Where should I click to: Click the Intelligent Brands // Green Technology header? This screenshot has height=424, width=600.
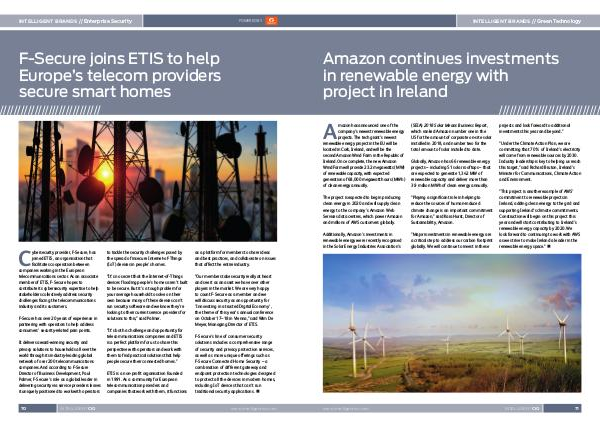527,21
